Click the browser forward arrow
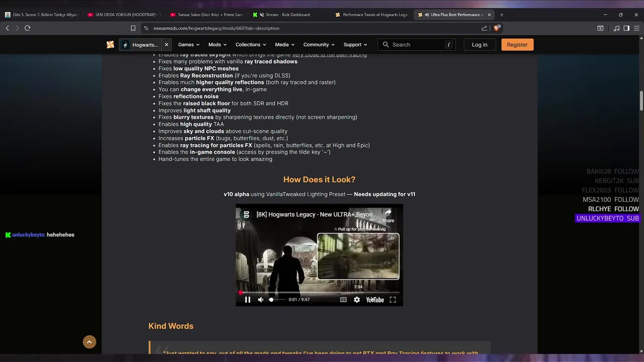 (17, 28)
